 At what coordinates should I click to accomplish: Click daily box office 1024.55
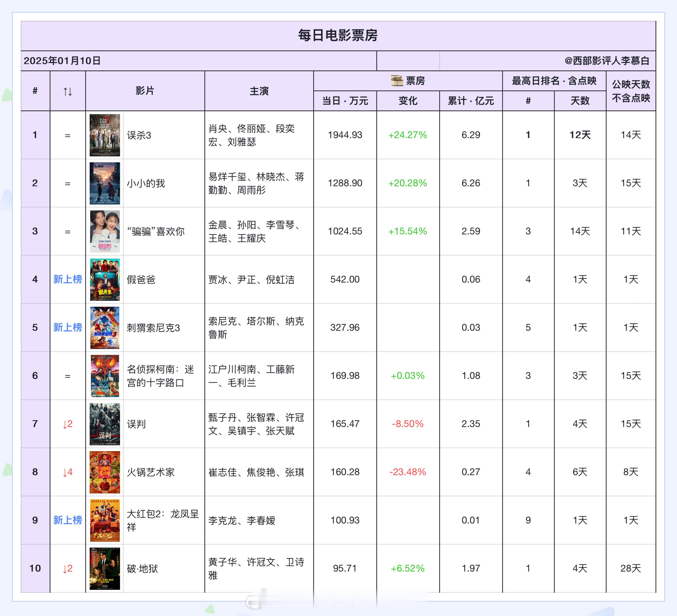(x=345, y=231)
